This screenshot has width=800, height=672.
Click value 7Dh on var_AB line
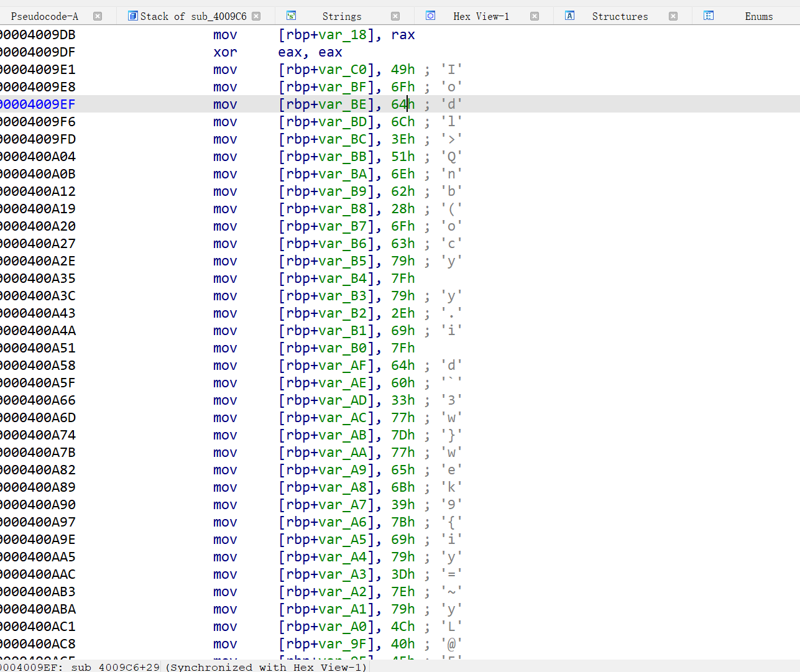point(403,435)
